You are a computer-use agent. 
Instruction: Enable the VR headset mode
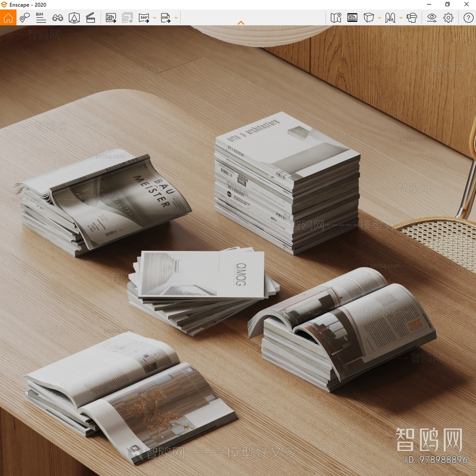(412, 18)
